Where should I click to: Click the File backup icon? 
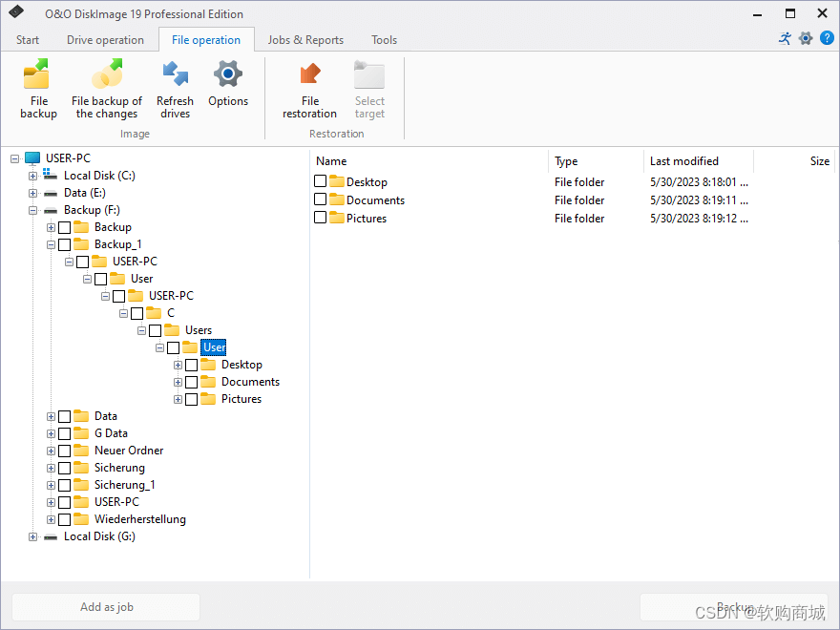(x=36, y=73)
